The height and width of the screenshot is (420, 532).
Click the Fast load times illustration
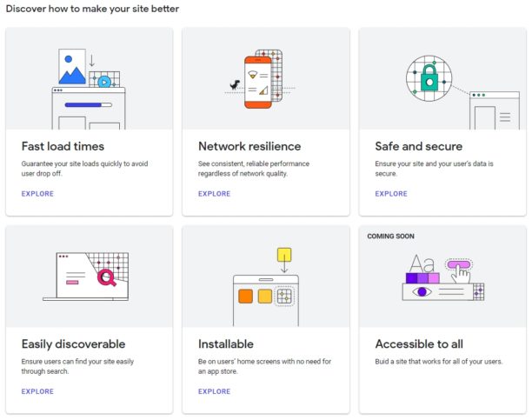(89, 89)
